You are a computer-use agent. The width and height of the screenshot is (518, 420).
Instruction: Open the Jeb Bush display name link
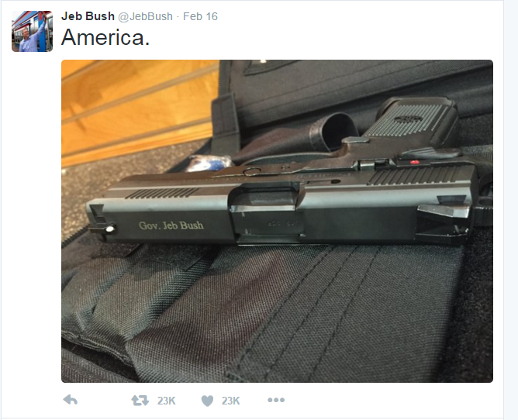(88, 16)
